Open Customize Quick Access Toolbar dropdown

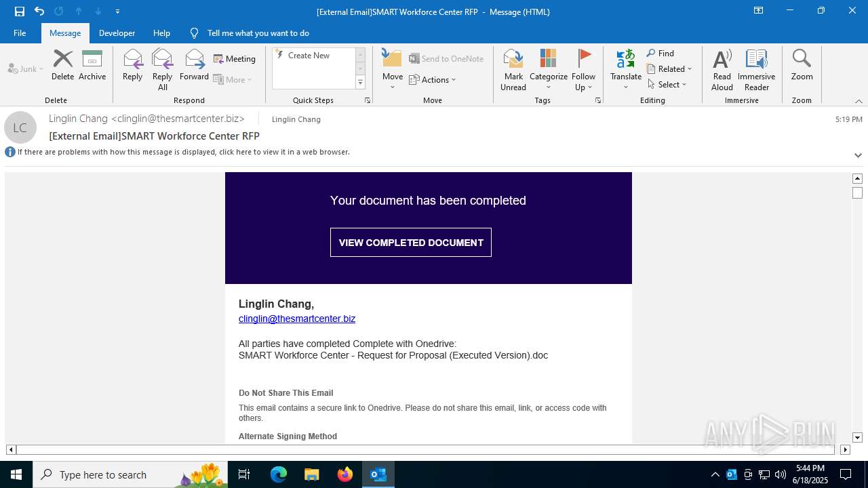tap(118, 12)
